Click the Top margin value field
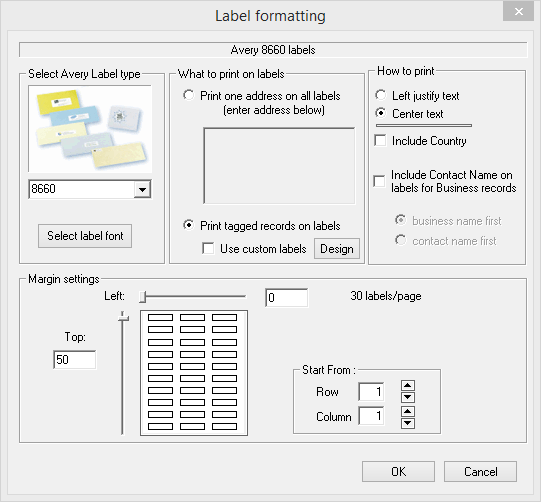 coord(75,360)
